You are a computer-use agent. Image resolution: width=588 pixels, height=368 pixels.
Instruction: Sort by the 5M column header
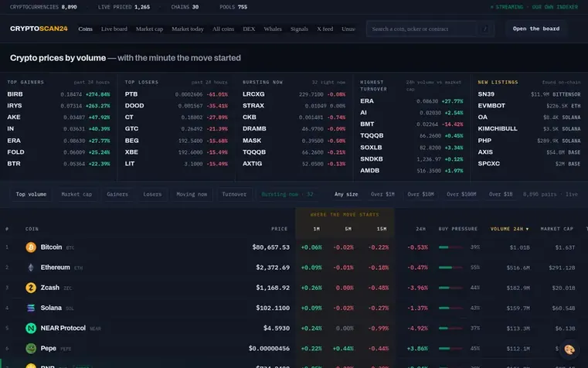[x=348, y=229]
